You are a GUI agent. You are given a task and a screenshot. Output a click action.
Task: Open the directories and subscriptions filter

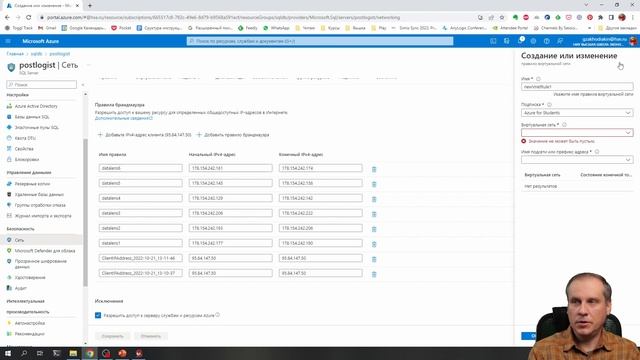click(507, 41)
